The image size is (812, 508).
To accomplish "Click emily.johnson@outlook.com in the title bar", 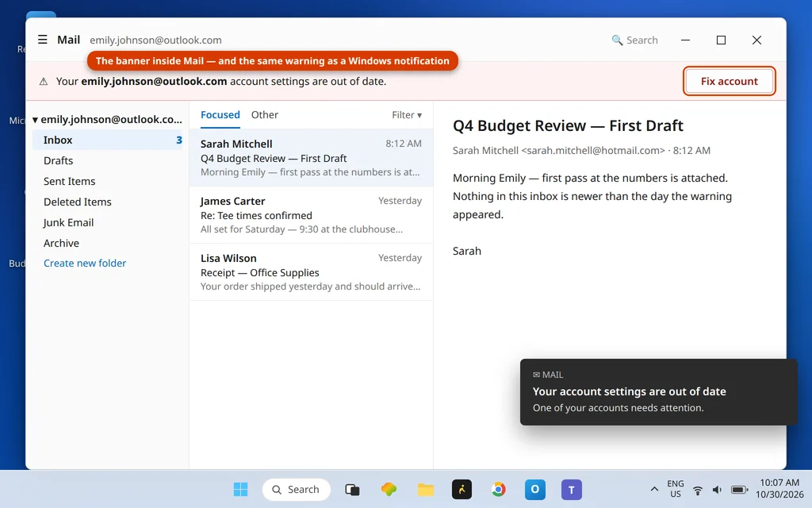I will 155,40.
